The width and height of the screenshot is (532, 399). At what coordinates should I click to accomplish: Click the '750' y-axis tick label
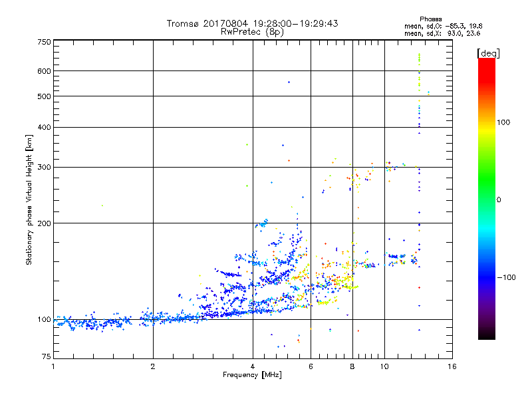click(x=45, y=42)
